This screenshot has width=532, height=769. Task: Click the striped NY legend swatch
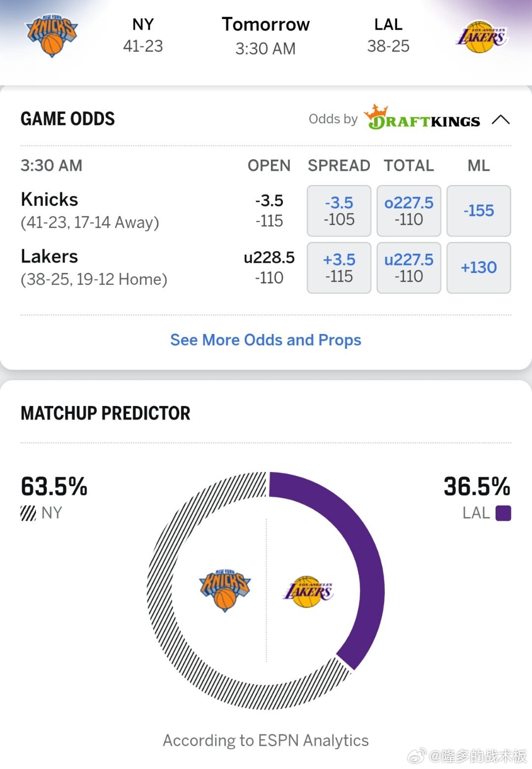(28, 513)
